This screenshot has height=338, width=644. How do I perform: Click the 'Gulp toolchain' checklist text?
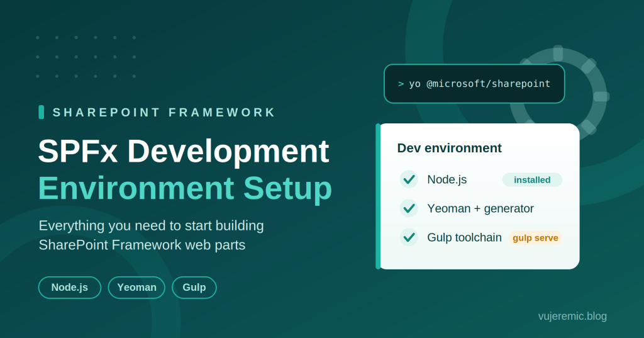(x=464, y=237)
